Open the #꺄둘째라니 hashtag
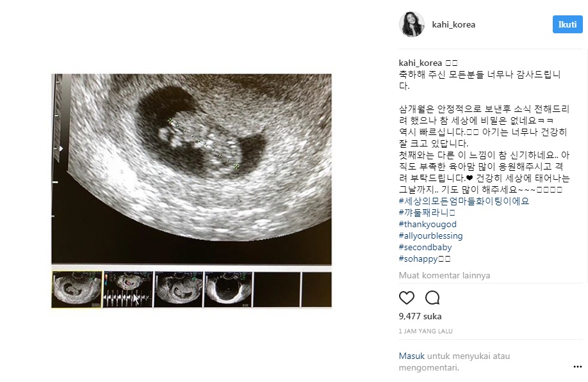Screen dimensions: 588x382 427,212
